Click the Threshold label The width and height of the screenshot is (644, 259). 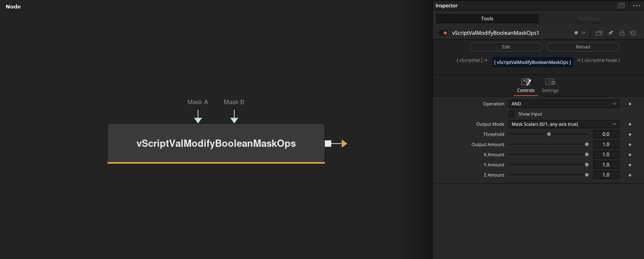tap(493, 134)
